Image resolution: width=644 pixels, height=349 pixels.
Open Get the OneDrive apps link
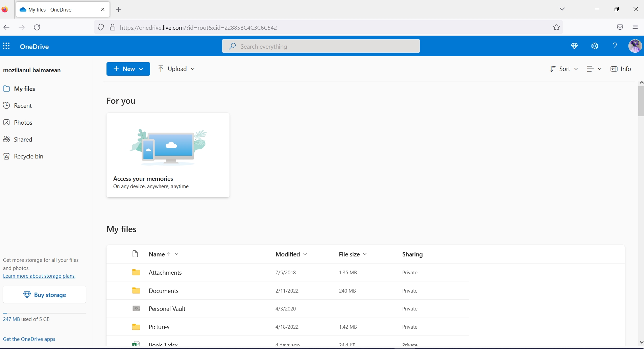tap(29, 339)
